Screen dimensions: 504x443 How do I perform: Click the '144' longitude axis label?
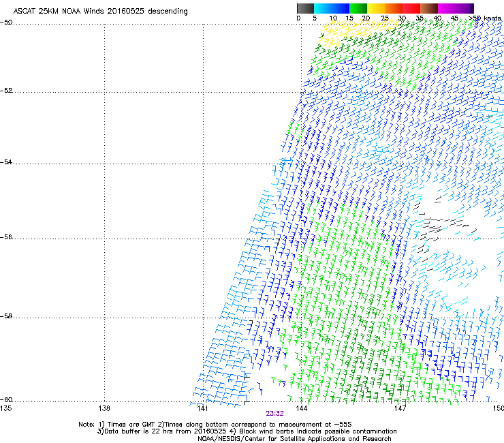click(x=301, y=408)
